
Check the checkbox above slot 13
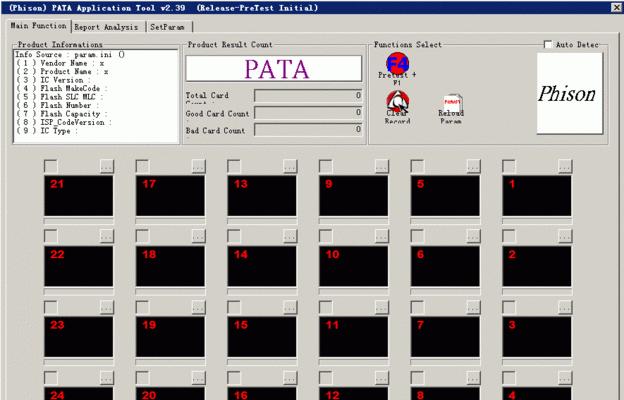click(x=234, y=166)
